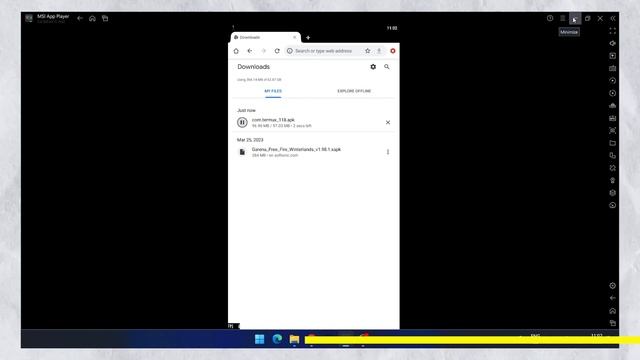640x360 pixels.
Task: Enter full screen from the sidebar
Action: coord(613,31)
